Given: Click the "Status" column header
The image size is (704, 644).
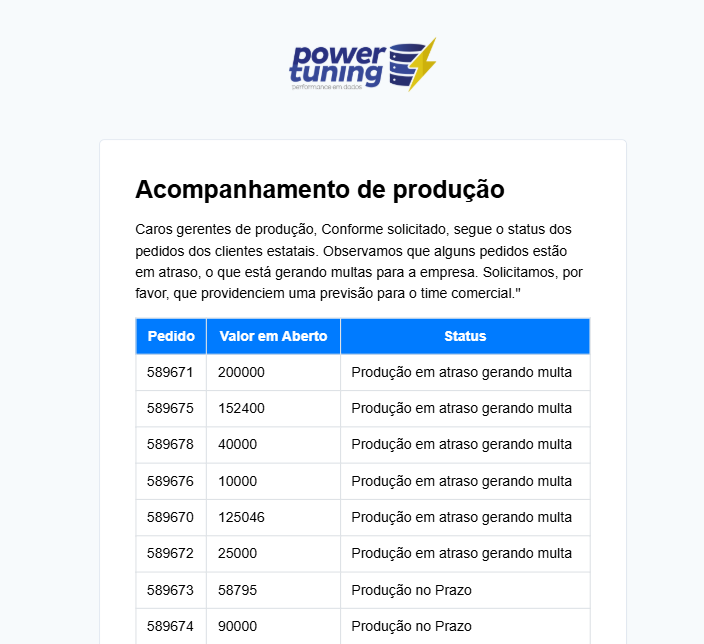Looking at the screenshot, I should click(x=465, y=336).
